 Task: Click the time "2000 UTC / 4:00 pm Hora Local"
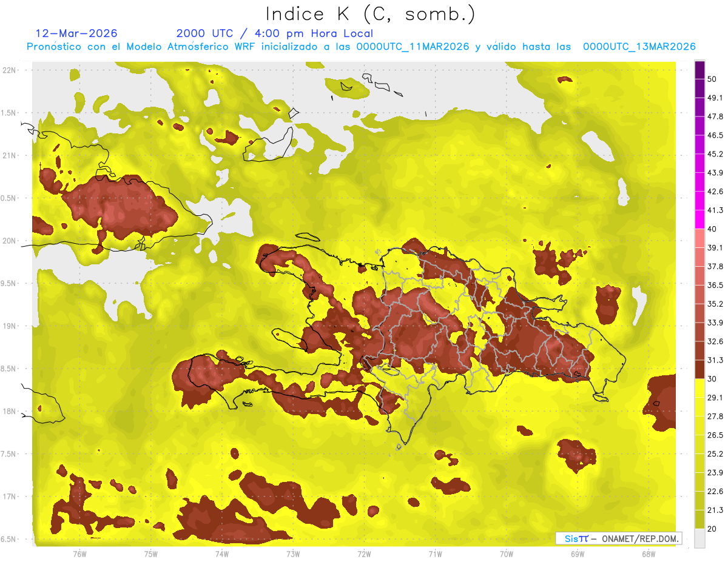click(275, 33)
